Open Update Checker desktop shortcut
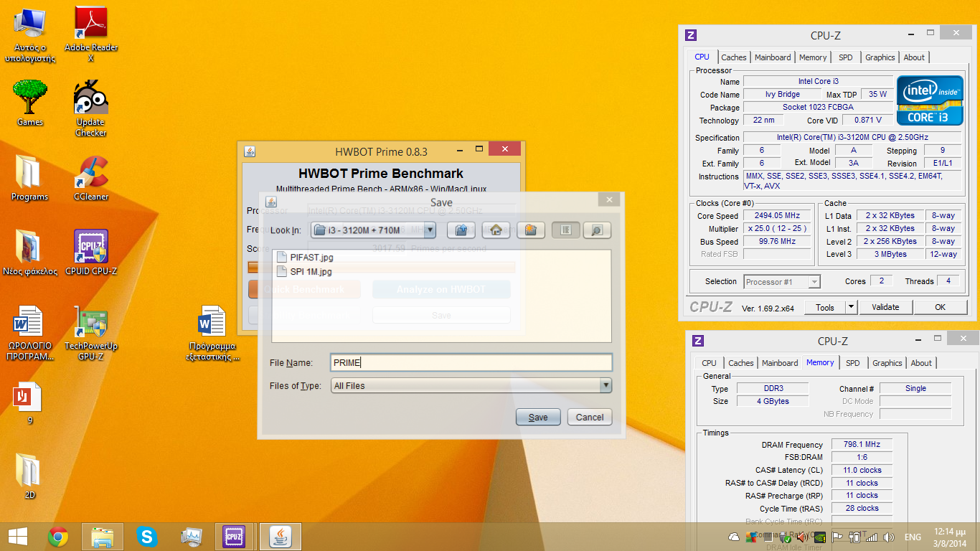 click(91, 109)
